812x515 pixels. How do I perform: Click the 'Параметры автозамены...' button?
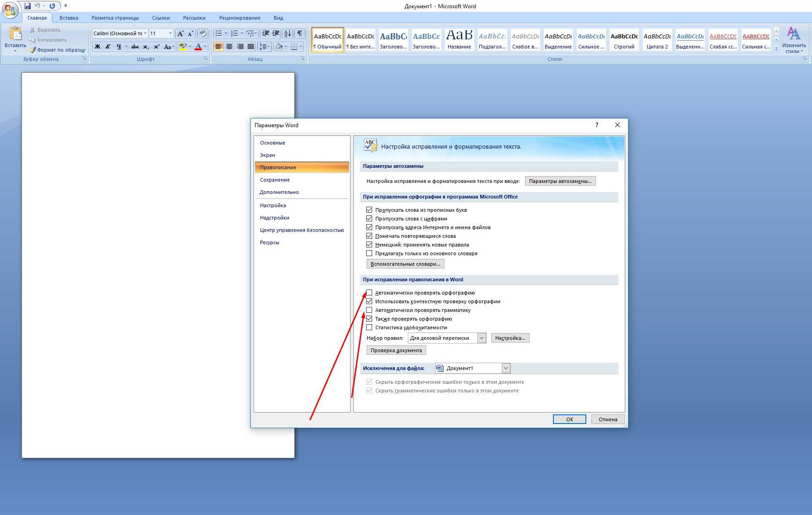560,181
